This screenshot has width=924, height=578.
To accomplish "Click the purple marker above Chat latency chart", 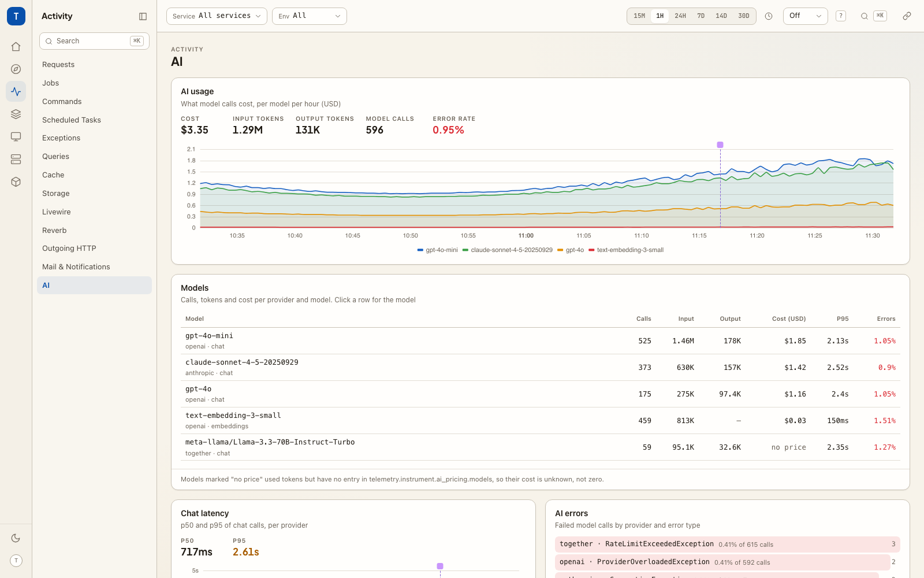I will coord(440,566).
